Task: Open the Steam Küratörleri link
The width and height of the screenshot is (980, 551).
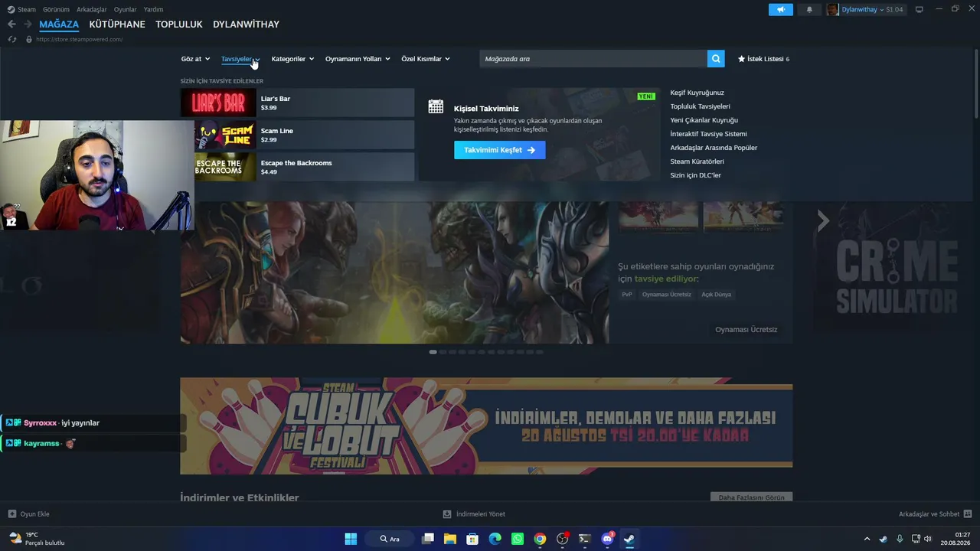Action: click(697, 161)
